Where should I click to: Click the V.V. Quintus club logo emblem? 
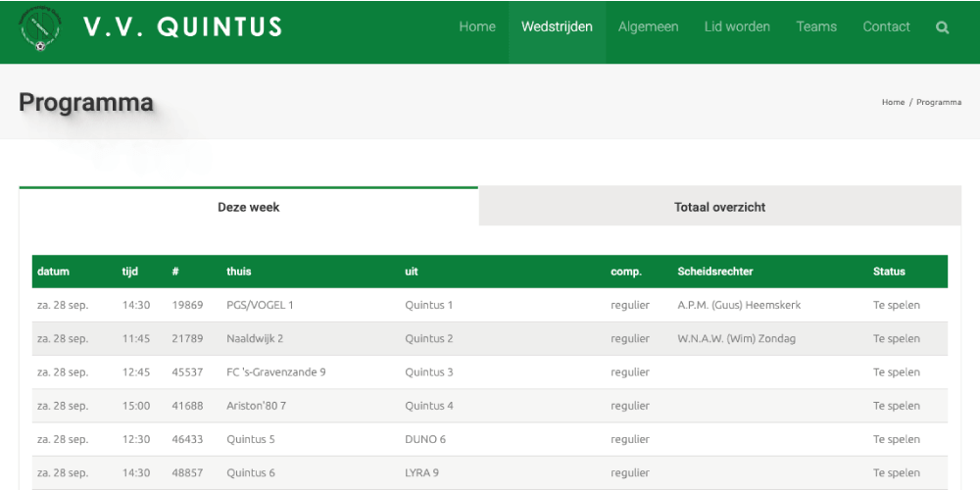tap(40, 28)
